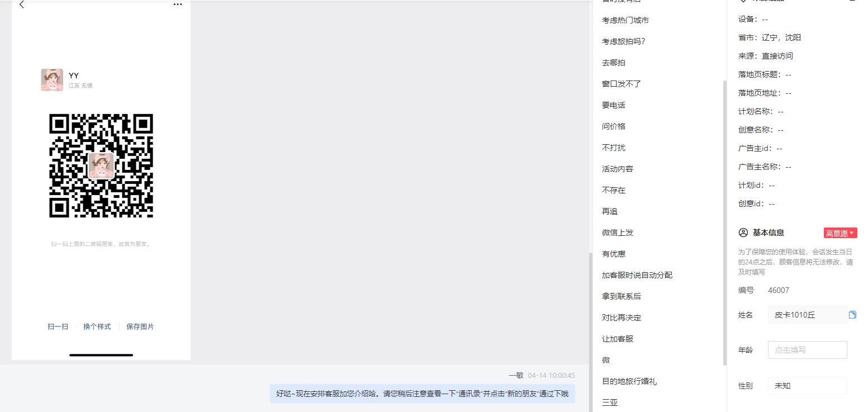Click the 来源:直接访问 line

pyautogui.click(x=765, y=56)
